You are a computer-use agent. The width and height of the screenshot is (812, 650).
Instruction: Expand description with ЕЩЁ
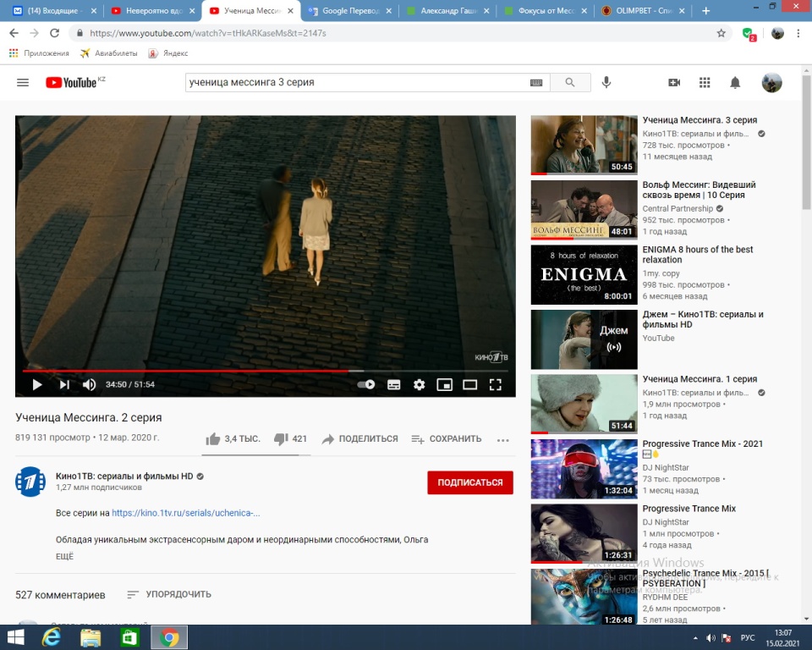[x=65, y=556]
